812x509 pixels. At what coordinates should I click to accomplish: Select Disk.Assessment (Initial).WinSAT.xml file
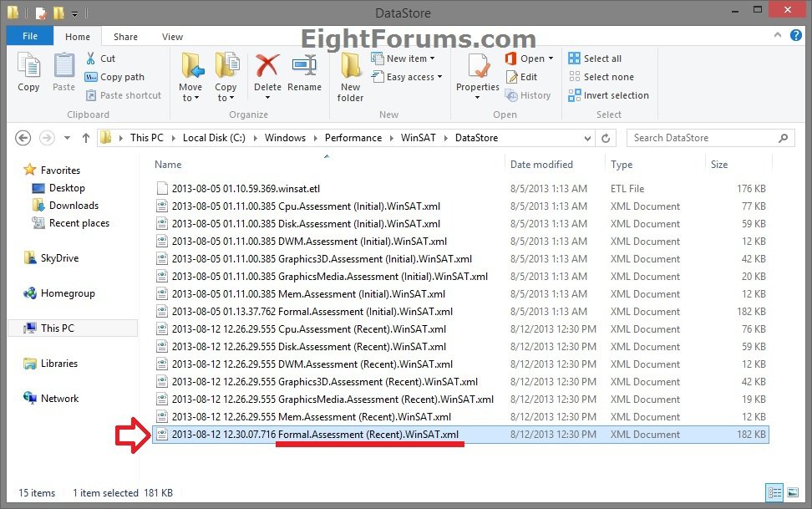pos(461,224)
